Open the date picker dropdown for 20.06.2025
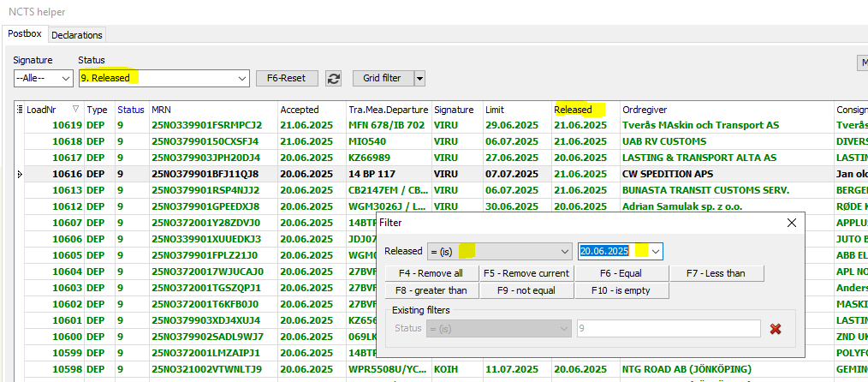 coord(655,251)
